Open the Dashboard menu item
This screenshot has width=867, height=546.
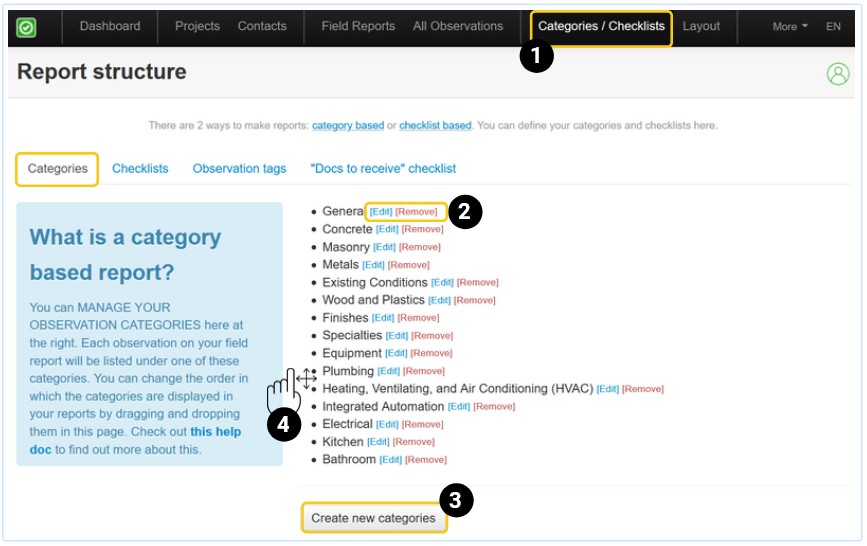point(110,26)
